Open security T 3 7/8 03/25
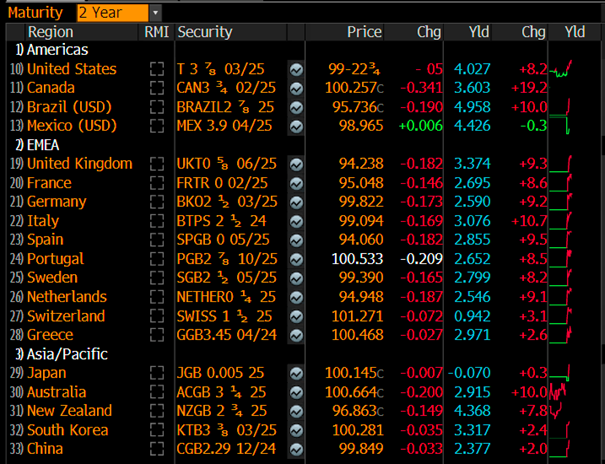The width and height of the screenshot is (605, 464). coord(220,69)
